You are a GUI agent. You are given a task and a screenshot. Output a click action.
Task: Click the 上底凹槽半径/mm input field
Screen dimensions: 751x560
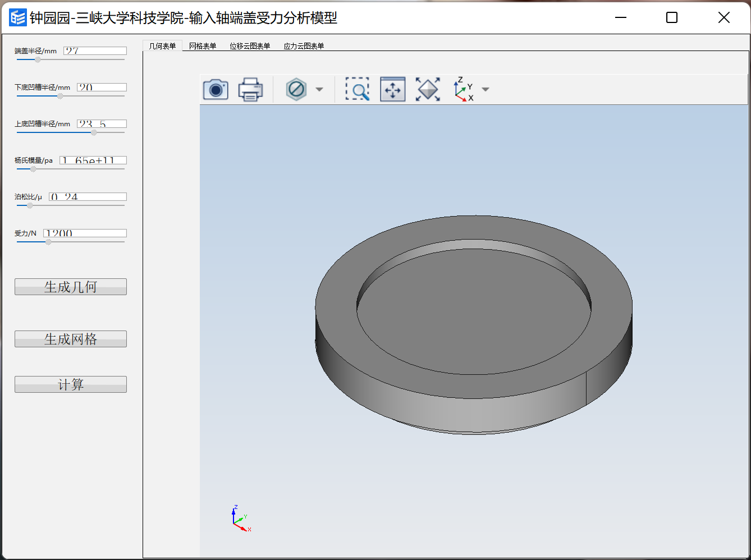pyautogui.click(x=102, y=123)
